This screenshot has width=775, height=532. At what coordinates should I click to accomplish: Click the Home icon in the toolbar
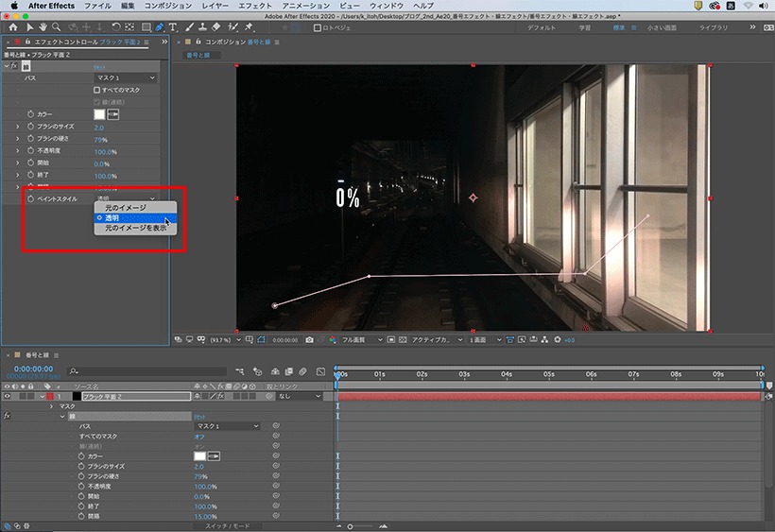13,27
